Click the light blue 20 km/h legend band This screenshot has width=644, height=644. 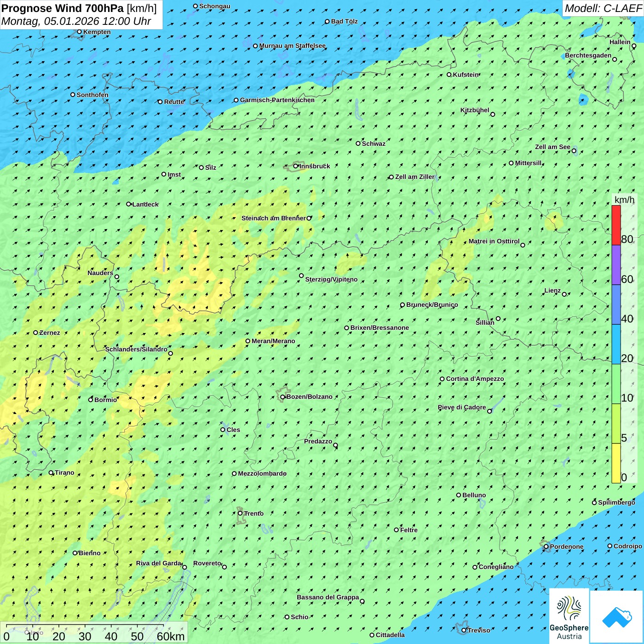[x=616, y=344]
